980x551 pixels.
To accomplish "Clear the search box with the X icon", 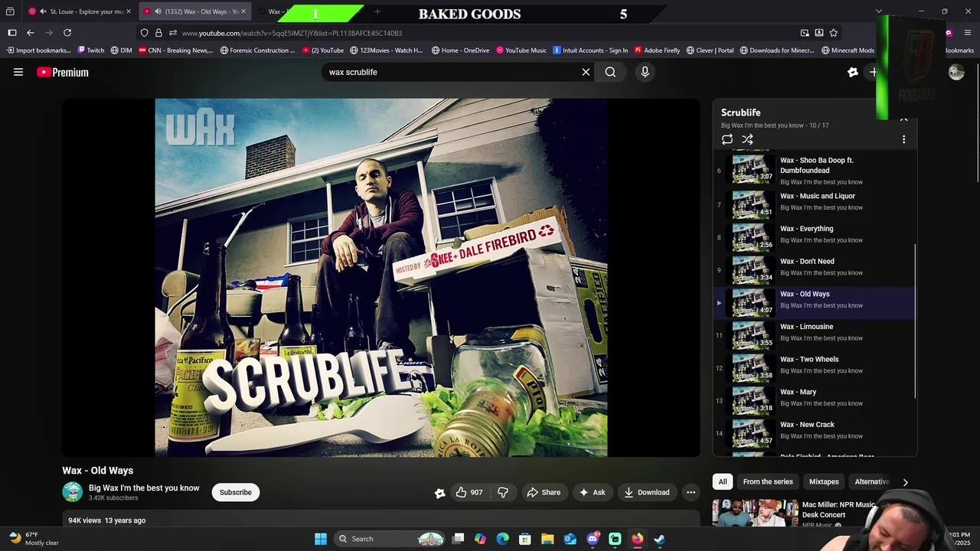I will tap(586, 72).
